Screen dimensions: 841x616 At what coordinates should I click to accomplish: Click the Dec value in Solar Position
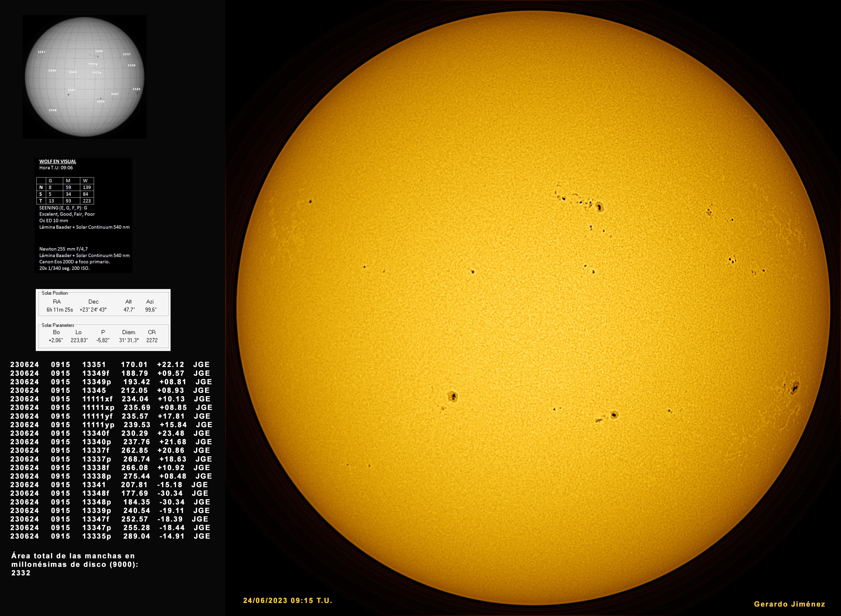tap(93, 309)
